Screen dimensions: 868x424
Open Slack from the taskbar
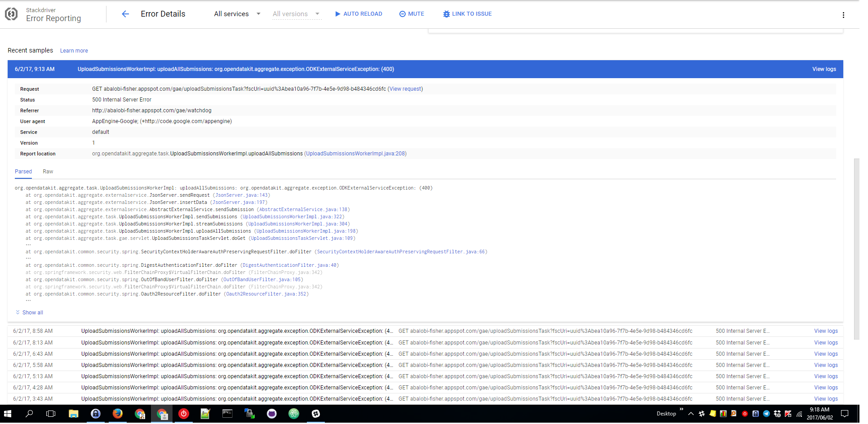click(316, 414)
